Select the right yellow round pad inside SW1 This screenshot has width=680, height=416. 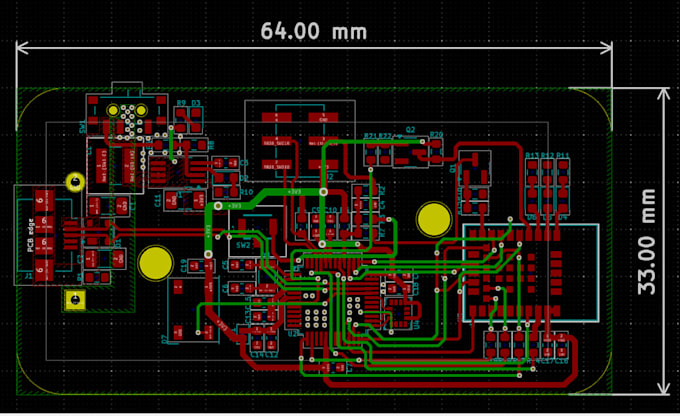pyautogui.click(x=141, y=111)
